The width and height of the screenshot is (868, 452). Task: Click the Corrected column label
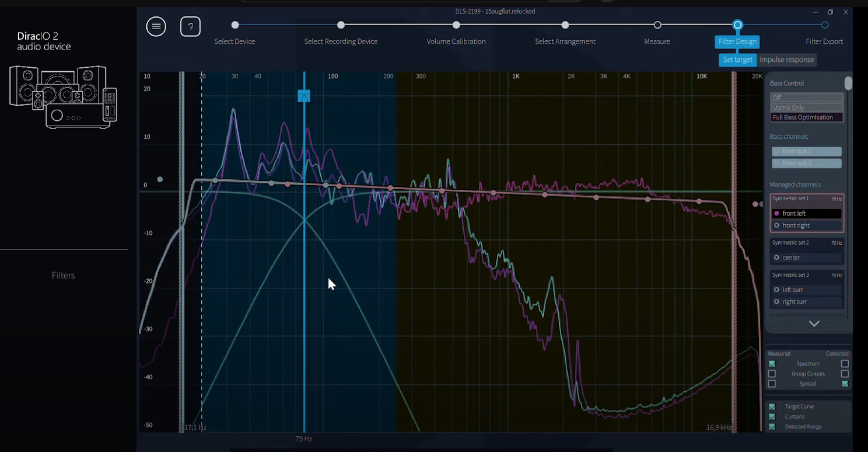(837, 353)
